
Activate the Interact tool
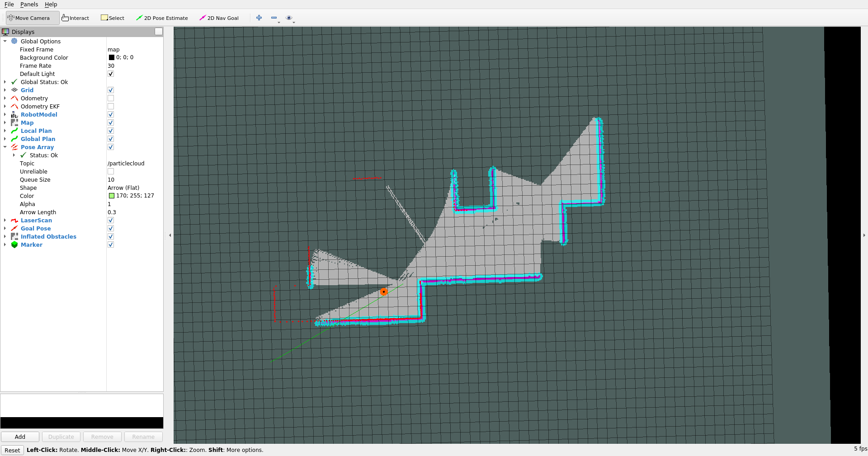75,18
